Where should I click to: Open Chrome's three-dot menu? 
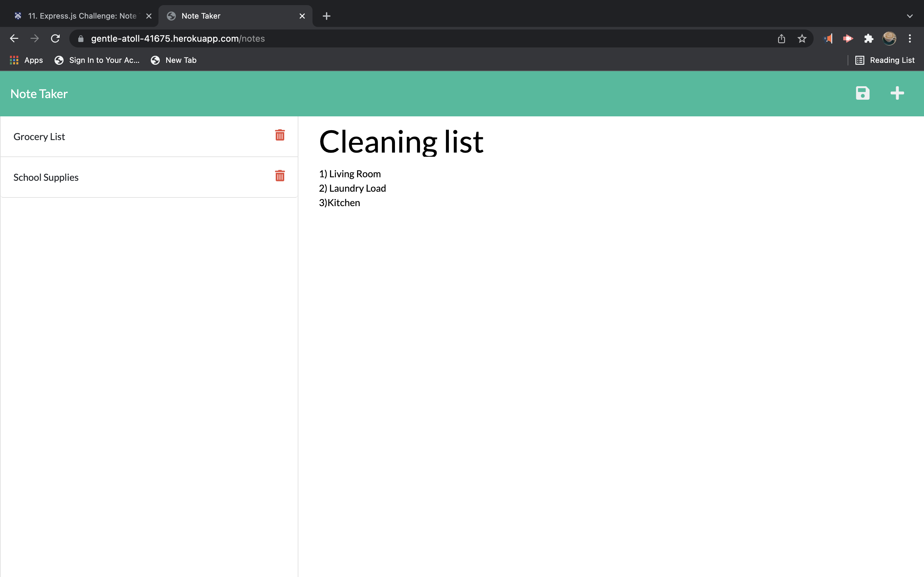click(910, 38)
